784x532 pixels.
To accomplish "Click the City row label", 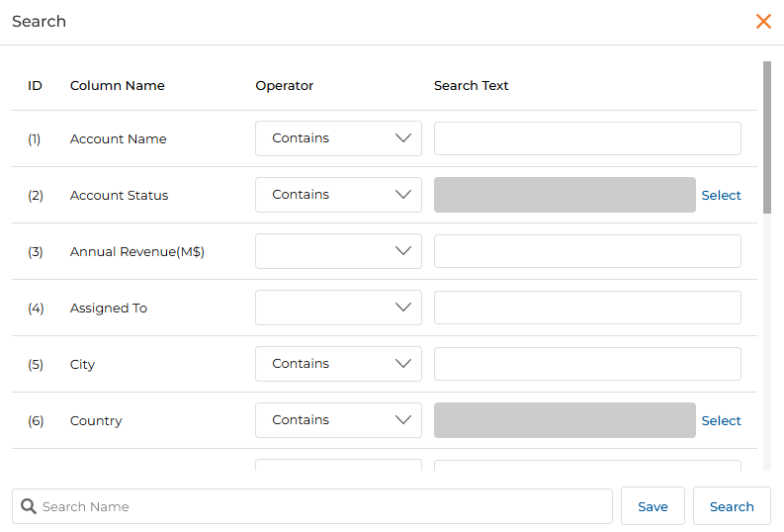I will pos(82,365).
